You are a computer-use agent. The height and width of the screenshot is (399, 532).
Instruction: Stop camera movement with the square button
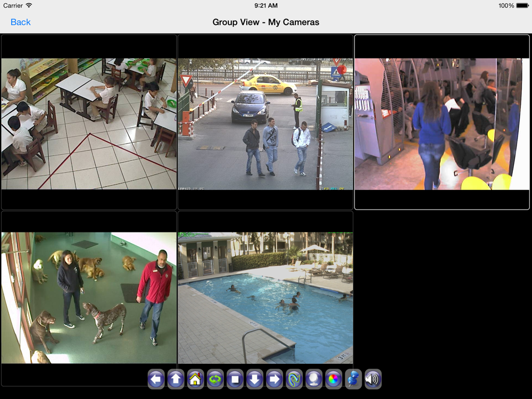(x=235, y=379)
